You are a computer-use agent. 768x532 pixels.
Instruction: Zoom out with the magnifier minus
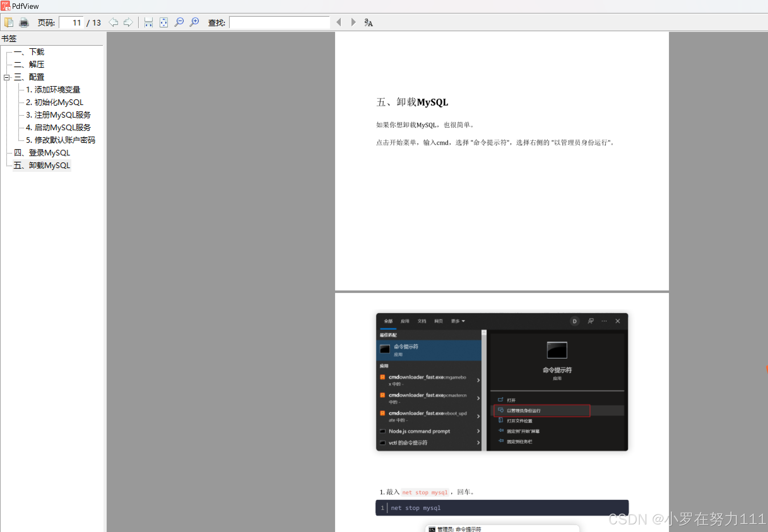click(x=179, y=22)
